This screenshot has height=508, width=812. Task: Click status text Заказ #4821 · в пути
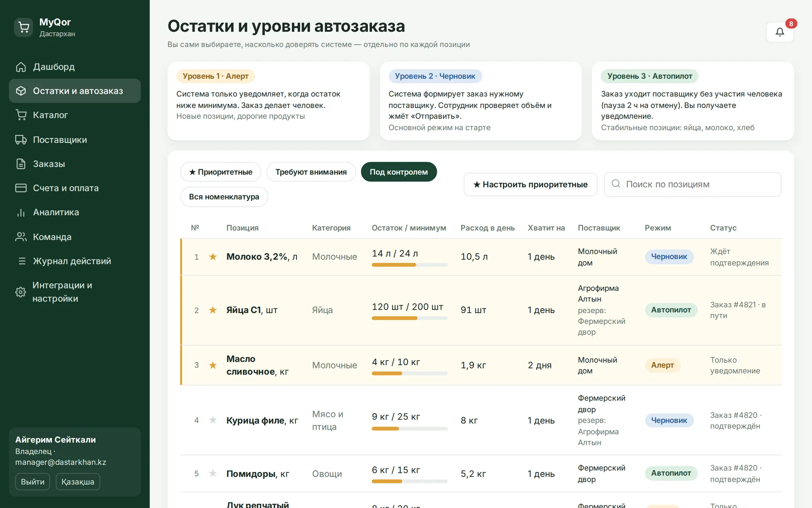coord(737,310)
